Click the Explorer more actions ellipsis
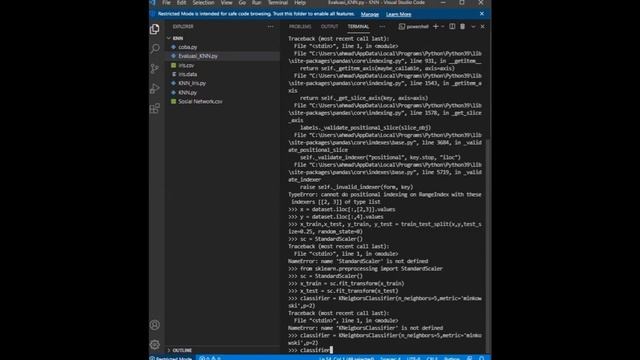640x360 pixels. (271, 27)
